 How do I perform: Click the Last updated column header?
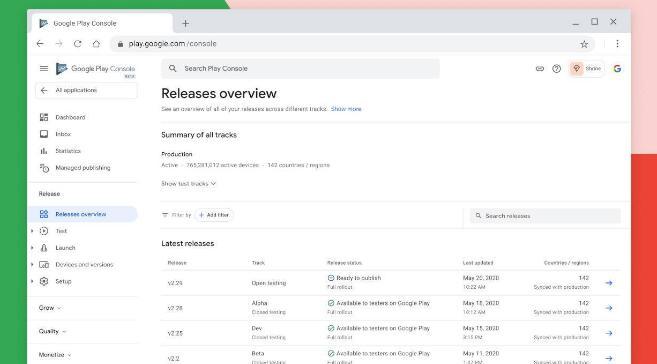478,263
